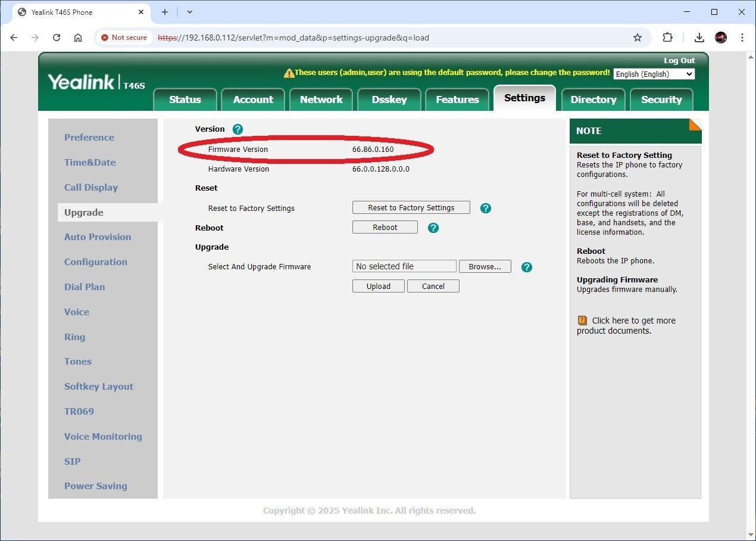Select the Settings tab
The height and width of the screenshot is (541, 756).
point(524,98)
